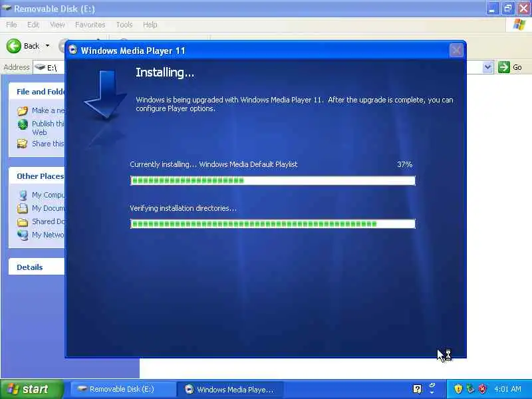The width and height of the screenshot is (532, 399).
Task: Click the Installing... heading
Action: coord(165,72)
